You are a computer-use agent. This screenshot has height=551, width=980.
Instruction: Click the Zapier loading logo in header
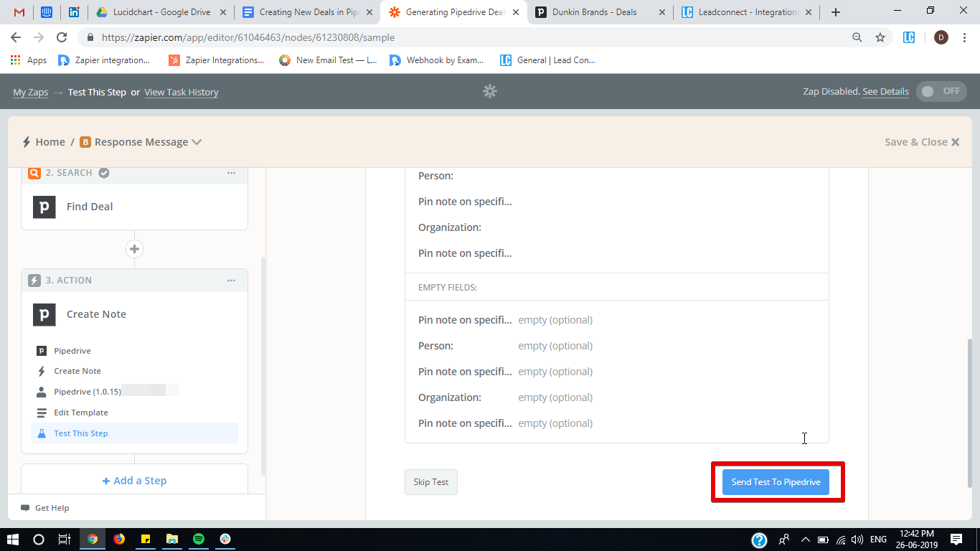click(490, 91)
